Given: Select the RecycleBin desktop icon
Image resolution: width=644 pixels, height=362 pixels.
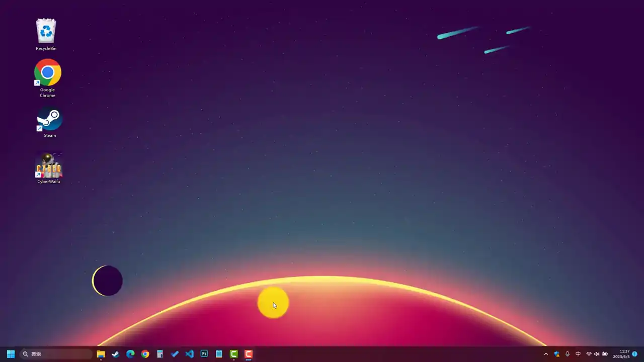Looking at the screenshot, I should click(x=46, y=34).
